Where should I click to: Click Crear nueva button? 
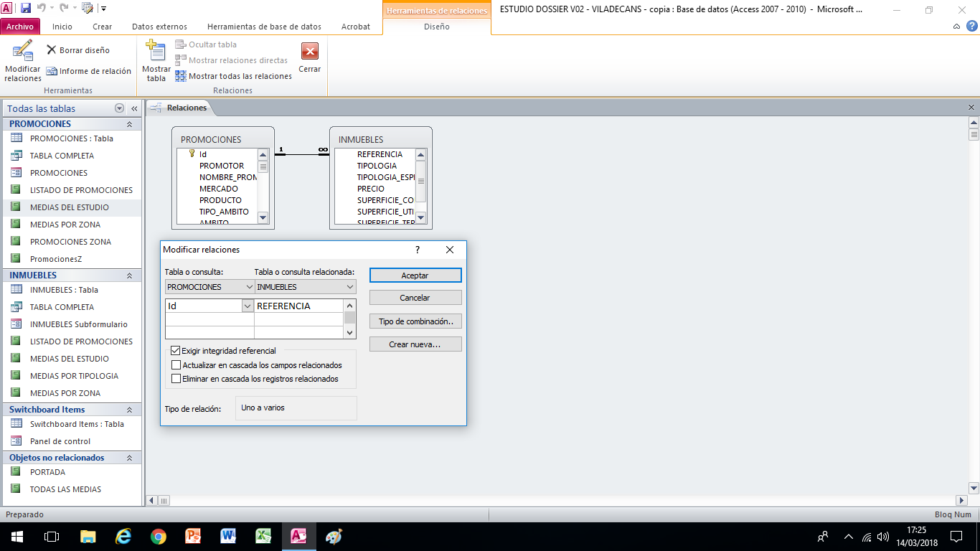click(415, 344)
